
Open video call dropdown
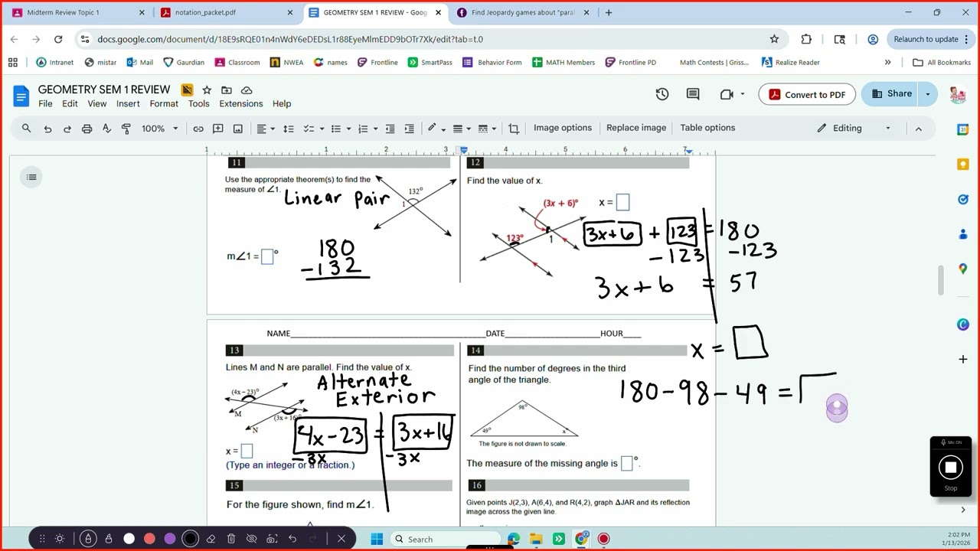[743, 94]
